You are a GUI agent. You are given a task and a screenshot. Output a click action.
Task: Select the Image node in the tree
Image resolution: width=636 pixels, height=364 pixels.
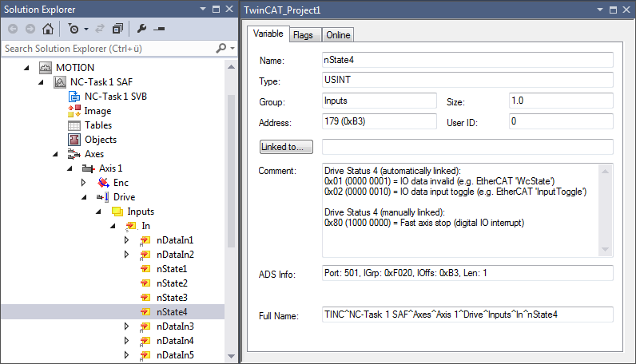coord(97,111)
